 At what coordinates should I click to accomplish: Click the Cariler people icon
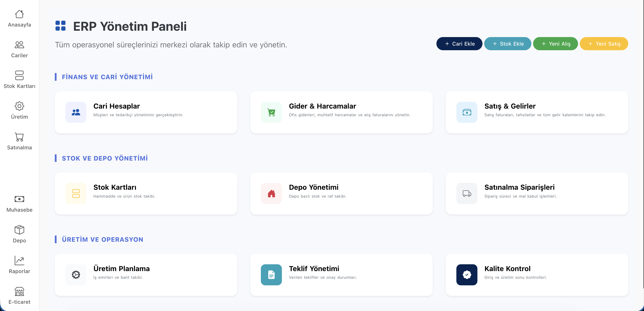(19, 45)
